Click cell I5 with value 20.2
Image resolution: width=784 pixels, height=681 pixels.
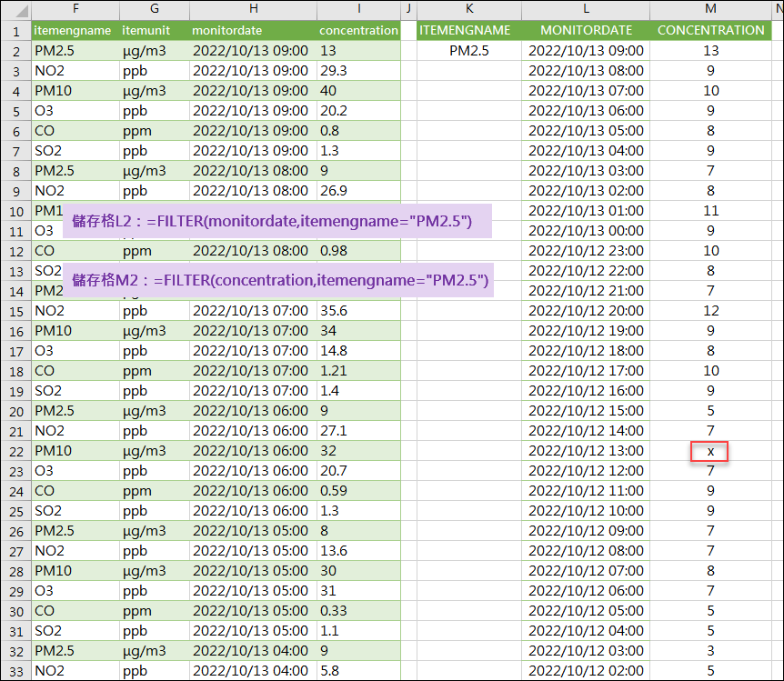(x=359, y=111)
